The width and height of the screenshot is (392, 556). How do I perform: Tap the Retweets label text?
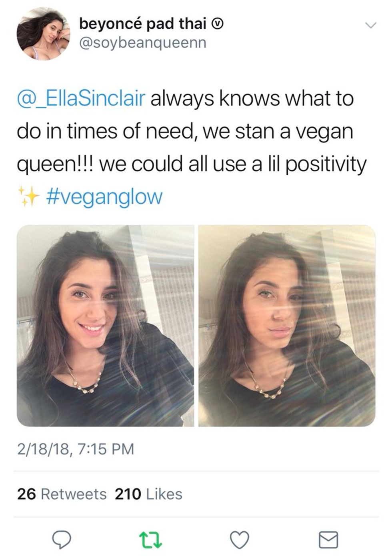point(74,494)
